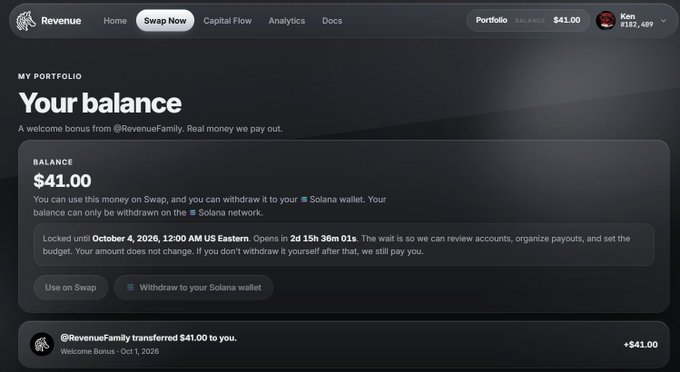
Task: Click the welcome bonus subtitle text
Action: point(150,129)
